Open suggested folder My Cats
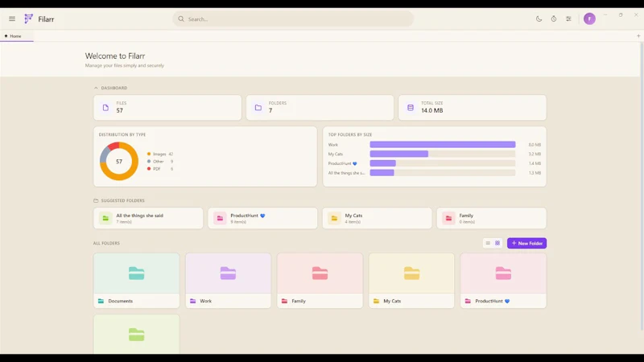644x362 pixels. coord(377,218)
